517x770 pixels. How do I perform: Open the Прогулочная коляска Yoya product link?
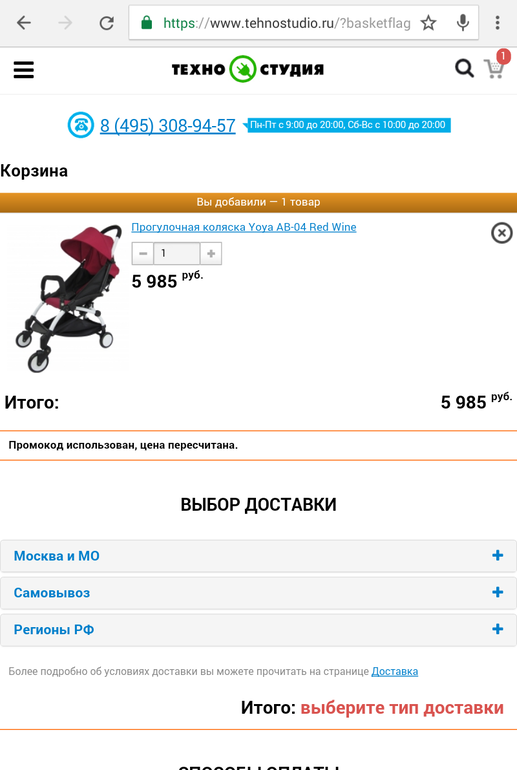[x=244, y=227]
